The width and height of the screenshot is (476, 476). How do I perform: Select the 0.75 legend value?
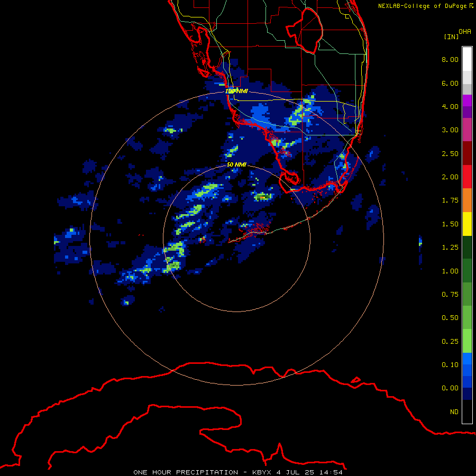pyautogui.click(x=450, y=295)
